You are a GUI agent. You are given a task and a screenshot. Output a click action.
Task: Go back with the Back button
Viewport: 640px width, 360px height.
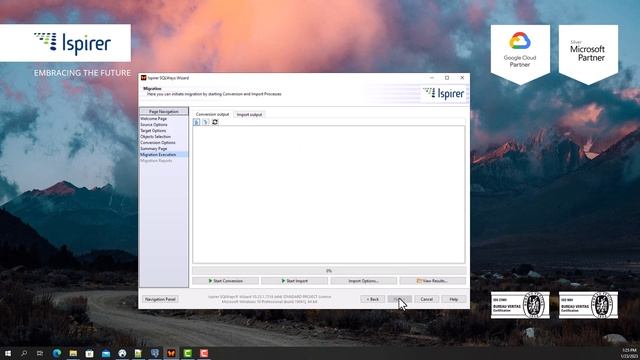pos(372,299)
